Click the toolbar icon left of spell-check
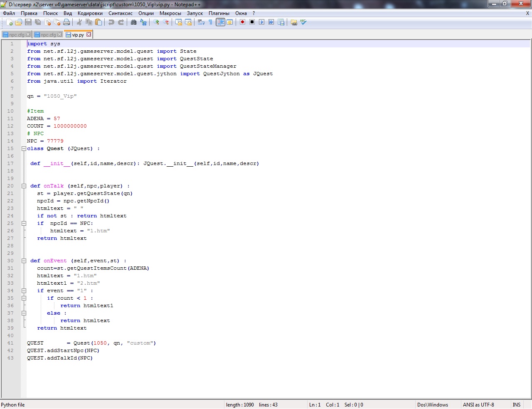Screen dimensions: 532x409 click(x=294, y=22)
